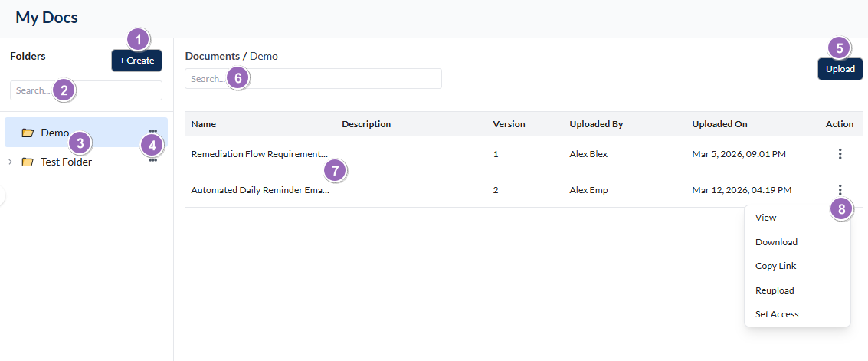
Task: Focus the Folders search field
Action: click(86, 90)
